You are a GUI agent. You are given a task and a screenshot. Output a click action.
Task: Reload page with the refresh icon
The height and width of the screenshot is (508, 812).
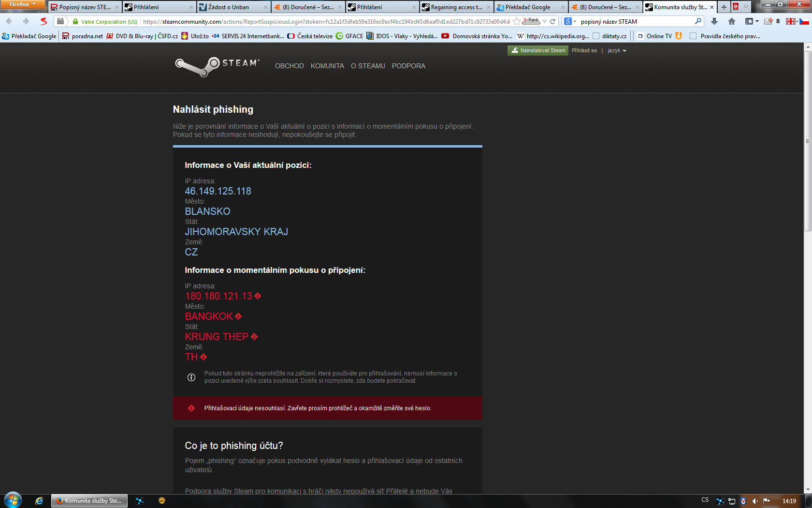click(x=553, y=21)
